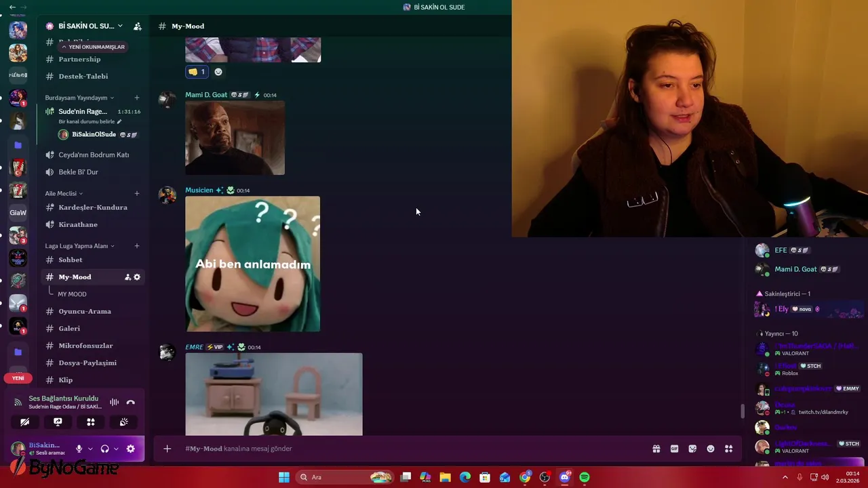Open the Destek-Talebi channel
This screenshot has width=868, height=488.
coord(83,77)
